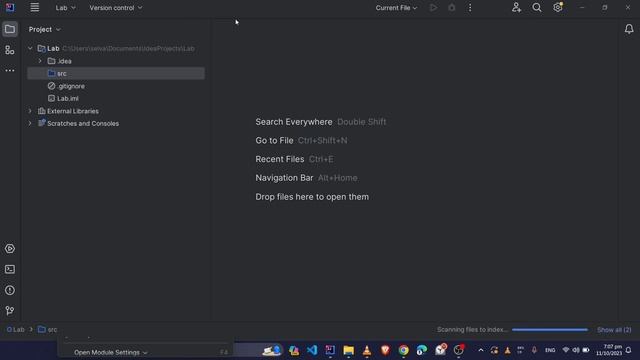Viewport: 640px width, 360px height.
Task: Click the Wi-Fi network tray icon
Action: pos(566,350)
